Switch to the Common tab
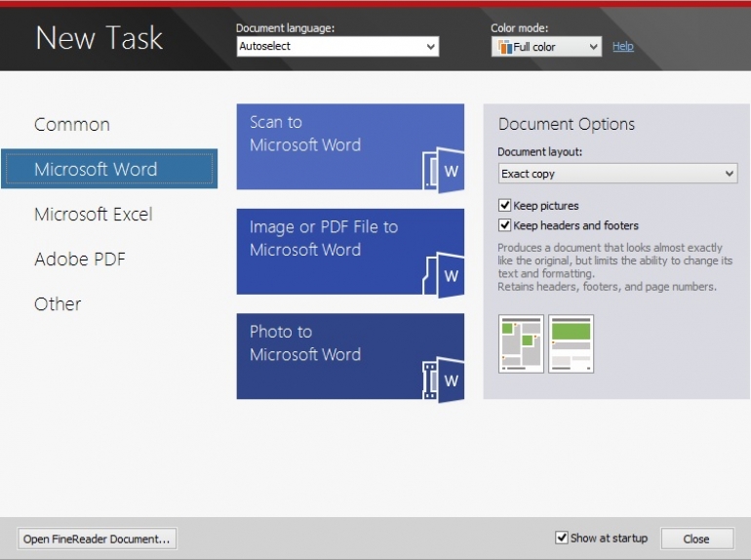Image resolution: width=751 pixels, height=560 pixels. 72,125
